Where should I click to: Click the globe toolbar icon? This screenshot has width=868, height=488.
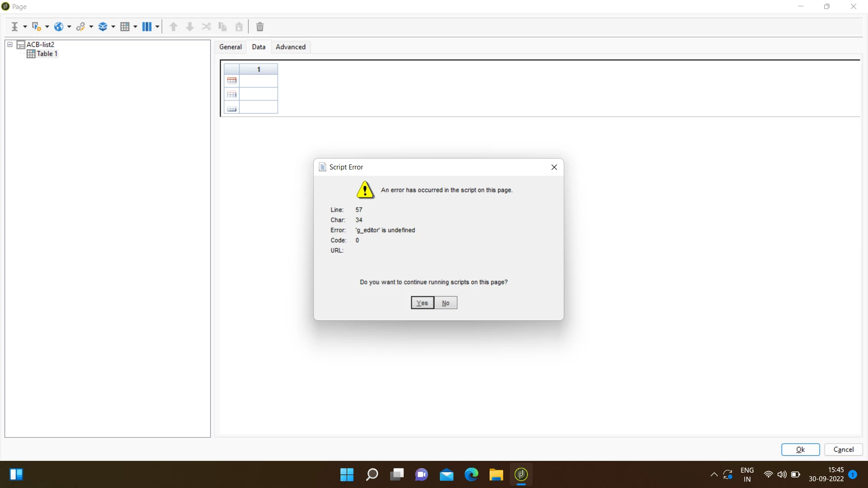click(59, 27)
